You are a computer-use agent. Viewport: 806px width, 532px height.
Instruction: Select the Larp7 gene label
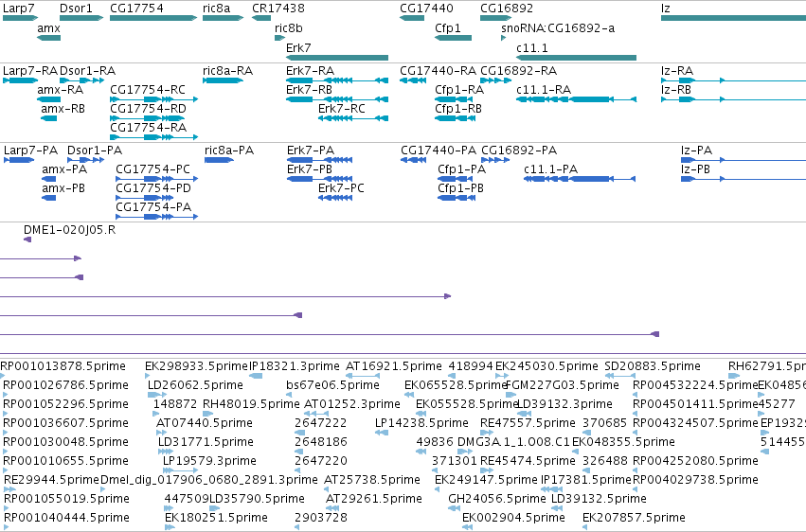pos(19,9)
